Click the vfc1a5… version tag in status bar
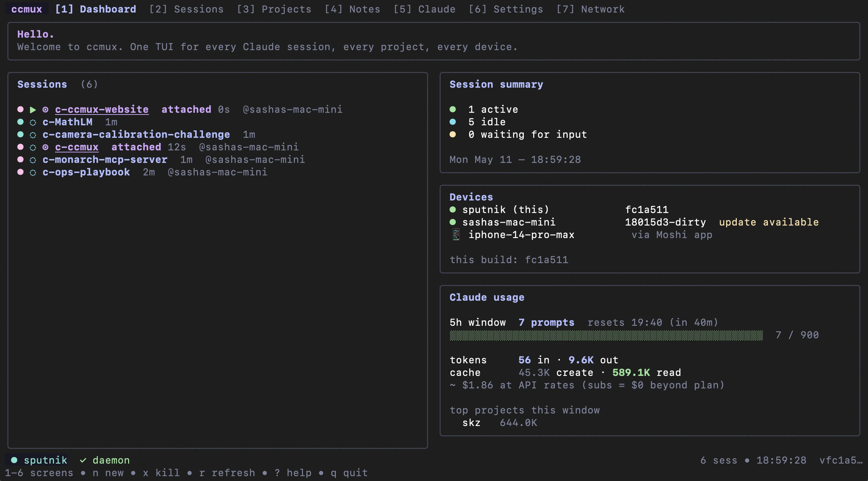 coord(841,460)
